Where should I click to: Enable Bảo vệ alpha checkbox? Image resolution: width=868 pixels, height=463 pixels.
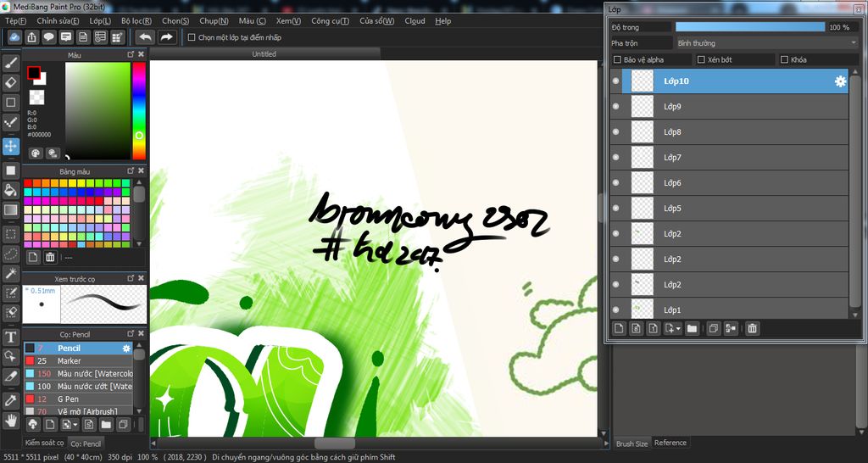[617, 60]
